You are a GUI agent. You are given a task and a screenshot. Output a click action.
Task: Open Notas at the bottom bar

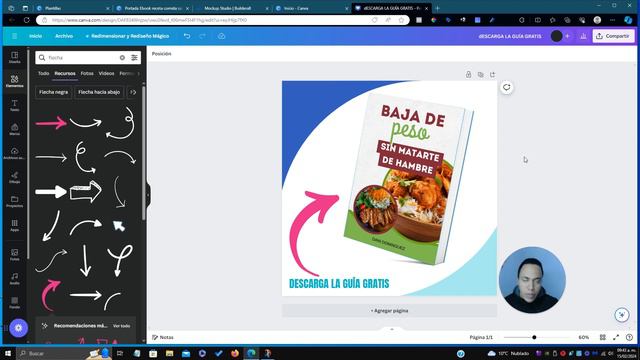tap(163, 337)
